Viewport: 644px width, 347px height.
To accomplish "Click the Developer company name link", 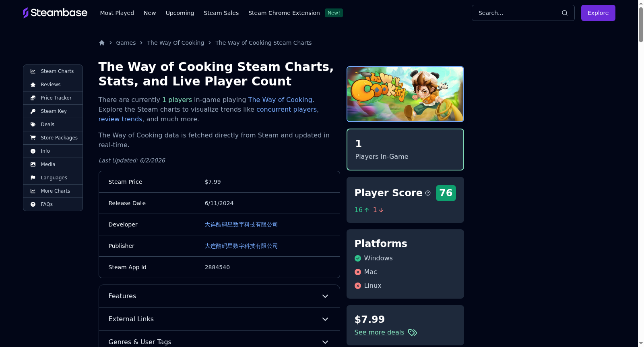I will (241, 224).
